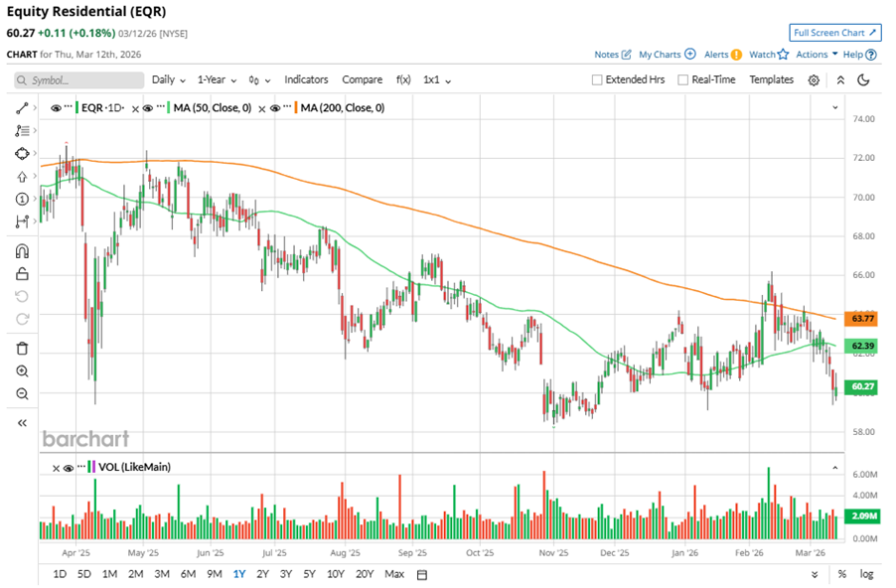The image size is (896, 588).
Task: Open the Templates menu
Action: 772,80
